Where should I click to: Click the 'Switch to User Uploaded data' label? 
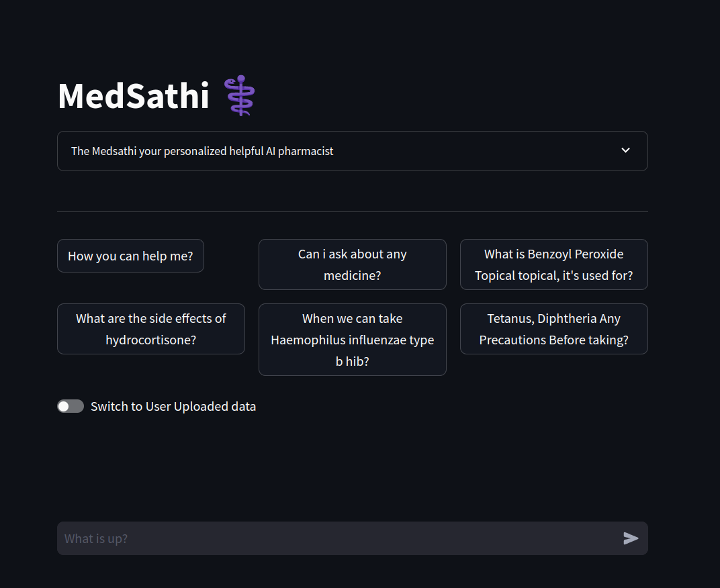click(x=173, y=406)
